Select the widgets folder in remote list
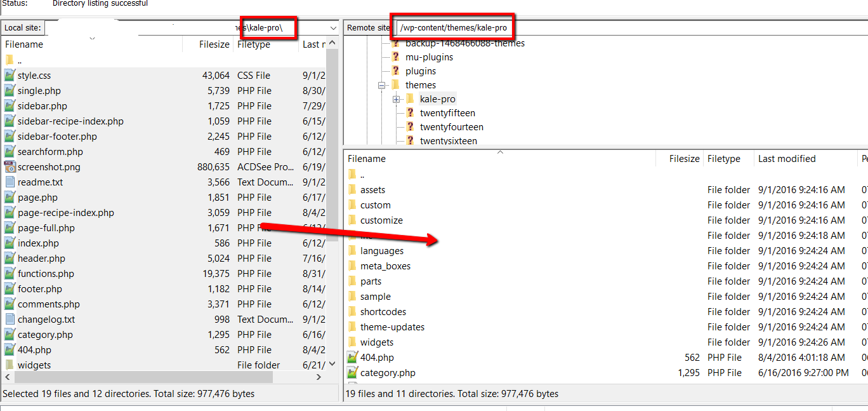This screenshot has height=411, width=868. 377,342
